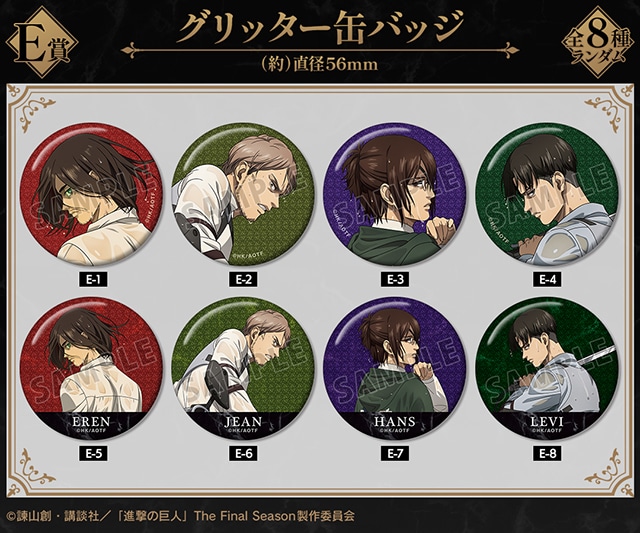Click the E-4 label tag
Viewport: 640px width, 533px height.
(547, 280)
